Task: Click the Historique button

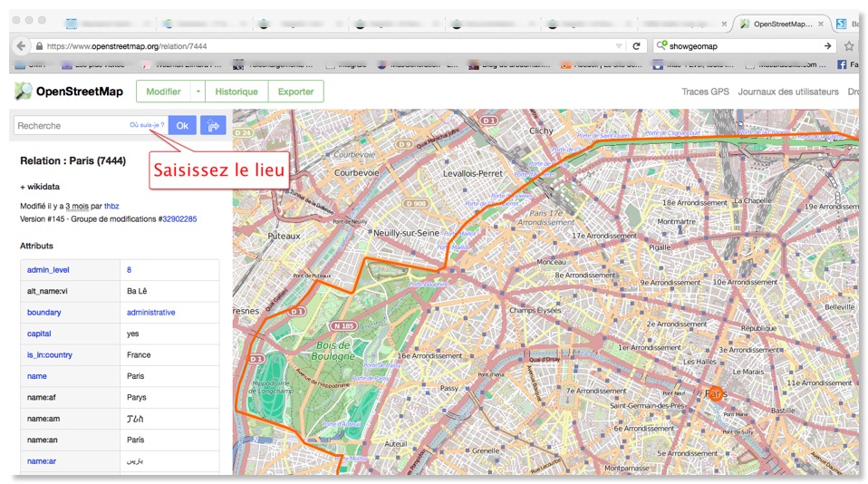Action: click(236, 92)
